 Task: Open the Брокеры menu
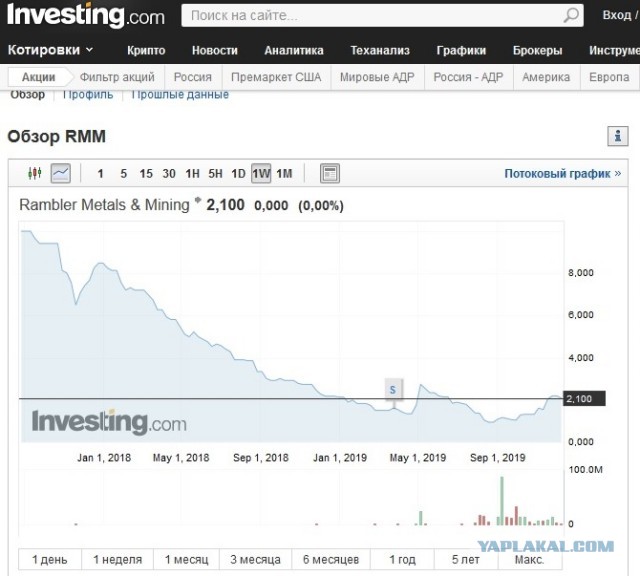click(538, 50)
